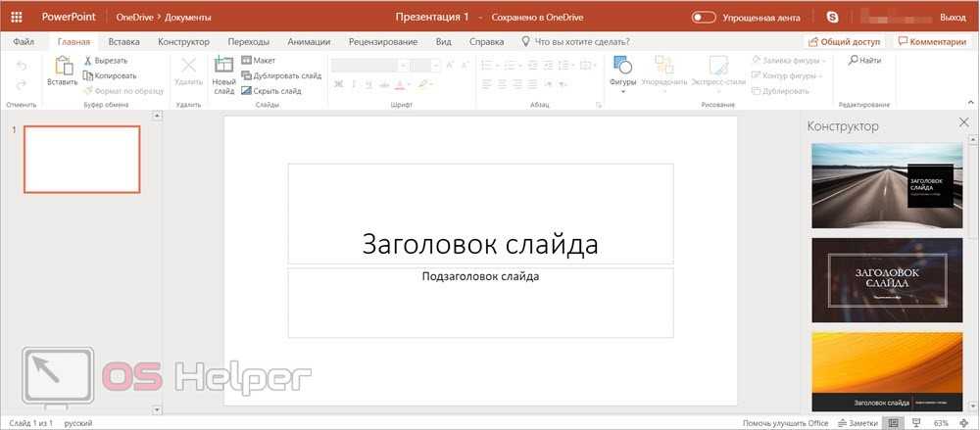Toggle the Упрощенная лента switch
980x430 pixels.
(x=704, y=17)
